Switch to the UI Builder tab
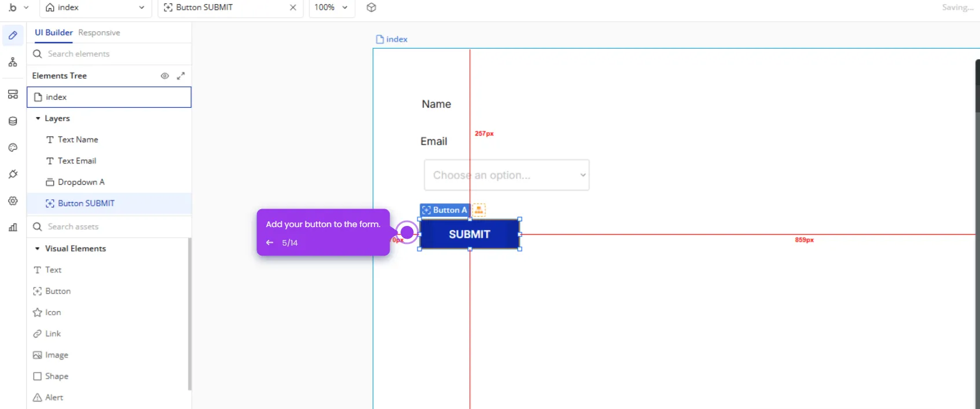Viewport: 980px width, 409px height. pos(54,32)
